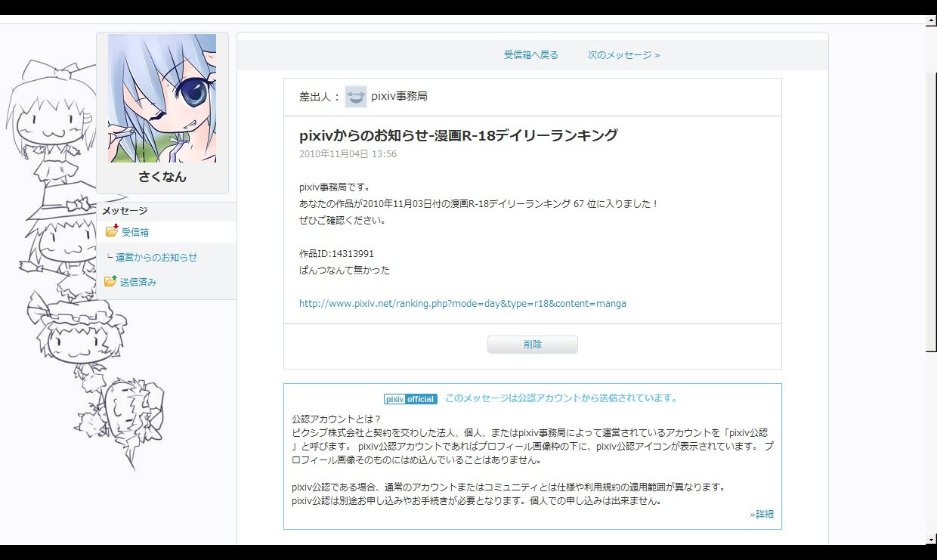
Task: Click the pixiv official badge
Action: (410, 399)
